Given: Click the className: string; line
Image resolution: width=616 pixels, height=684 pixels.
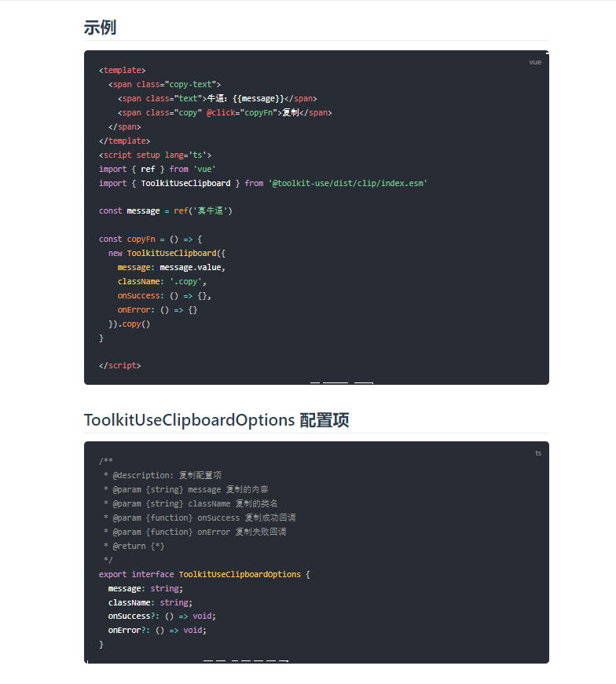Looking at the screenshot, I should click(x=150, y=602).
